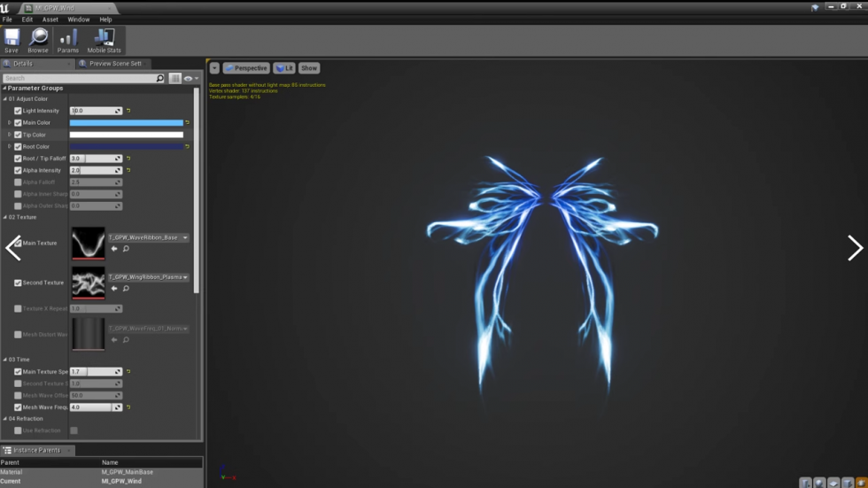The image size is (868, 488).
Task: Reset Main Color to default value
Action: (187, 123)
